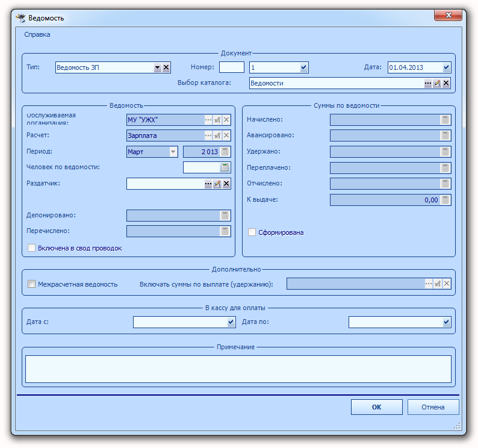Open the Период month dropdown Март
The width and height of the screenshot is (478, 448).
coord(173,152)
